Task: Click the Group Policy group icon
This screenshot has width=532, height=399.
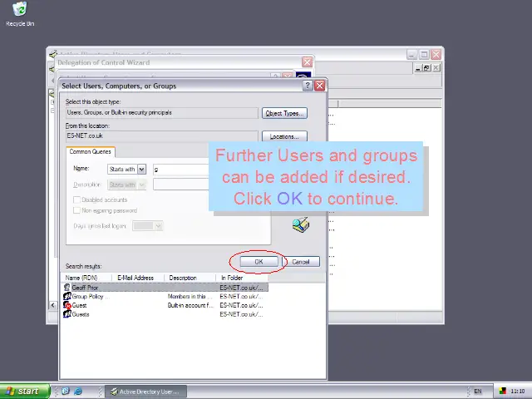Action: pos(66,296)
